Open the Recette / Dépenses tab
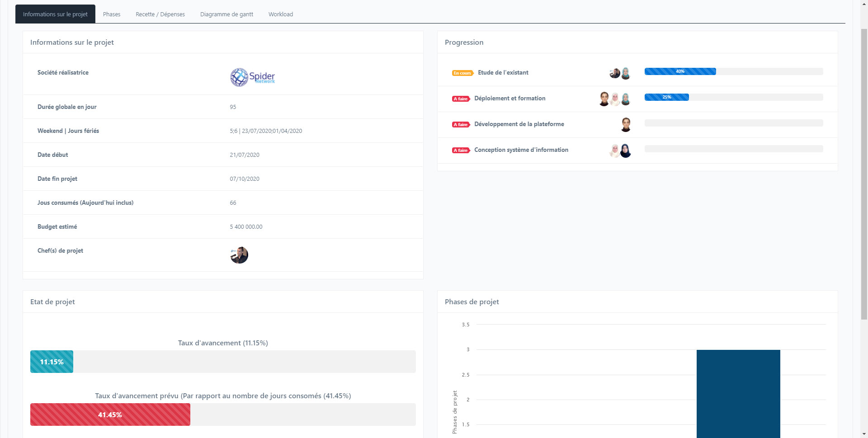This screenshot has height=438, width=868. point(160,14)
